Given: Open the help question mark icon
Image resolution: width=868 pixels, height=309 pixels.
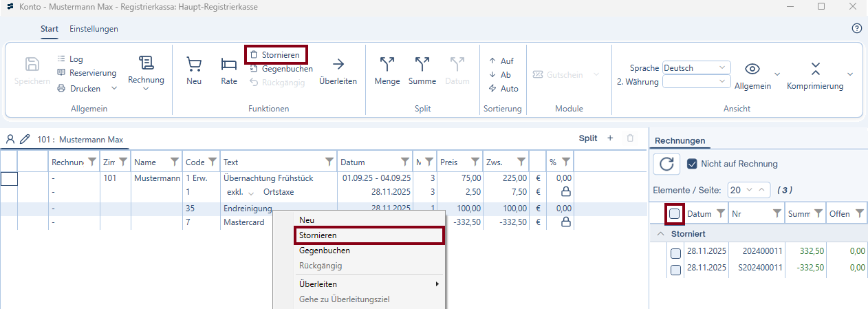Looking at the screenshot, I should coord(856,28).
